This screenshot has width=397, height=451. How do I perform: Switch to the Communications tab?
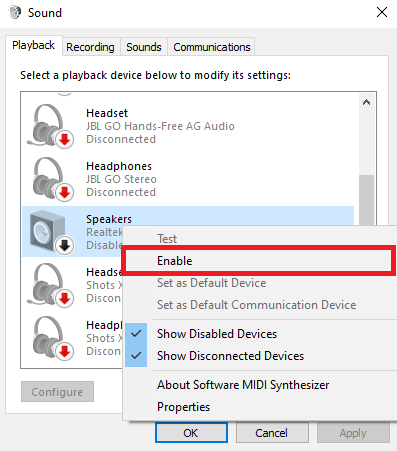pyautogui.click(x=212, y=47)
